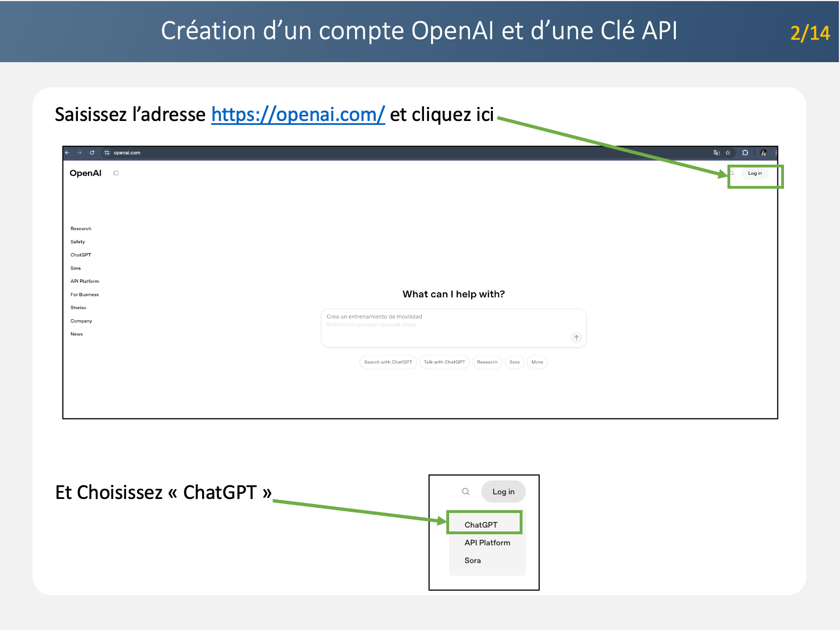Toggle the sidebar panel icon next to OpenAI logo

click(x=116, y=173)
